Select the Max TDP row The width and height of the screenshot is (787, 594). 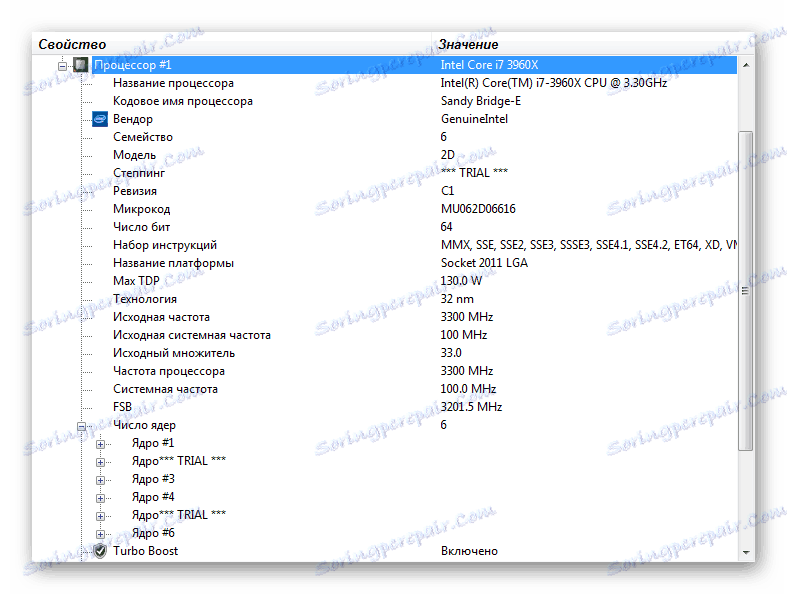(414, 281)
